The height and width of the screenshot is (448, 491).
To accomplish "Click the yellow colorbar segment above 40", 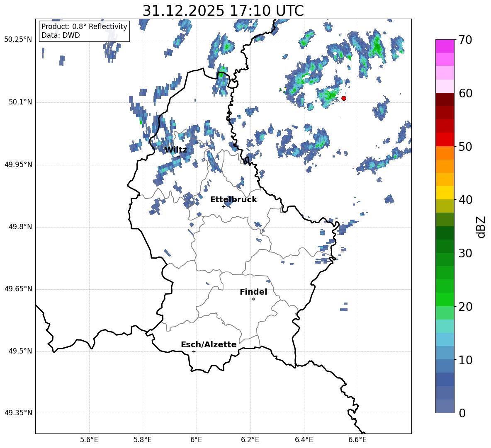I will pos(445,193).
